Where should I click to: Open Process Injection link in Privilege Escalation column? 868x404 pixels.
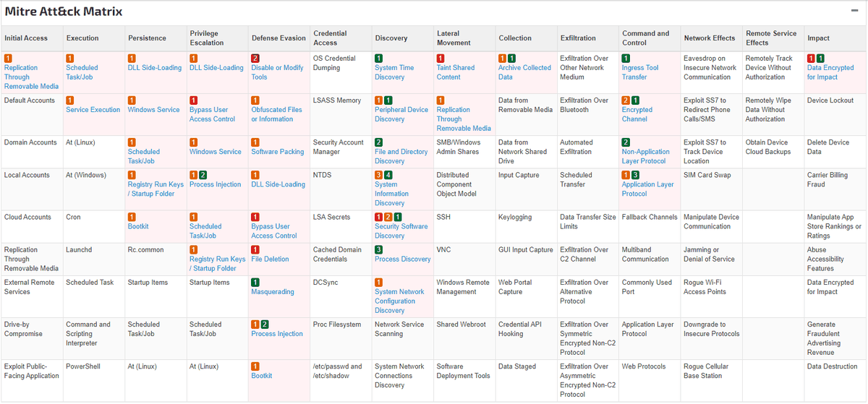pyautogui.click(x=216, y=184)
